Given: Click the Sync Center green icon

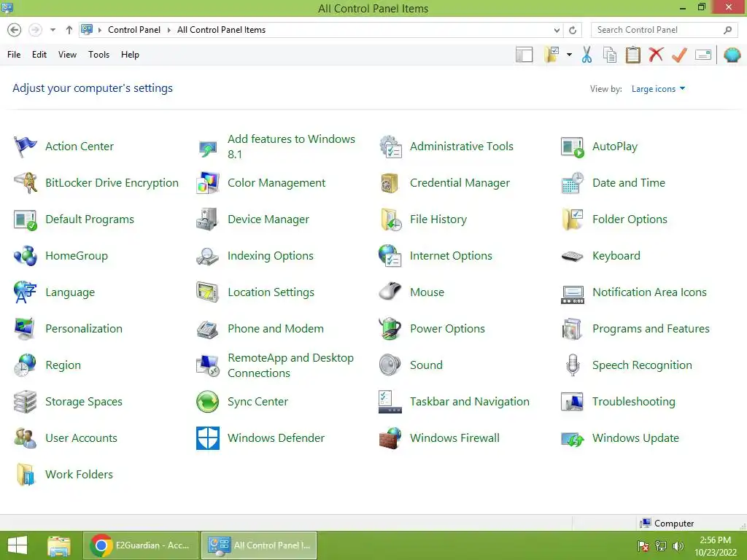Looking at the screenshot, I should click(x=208, y=402).
